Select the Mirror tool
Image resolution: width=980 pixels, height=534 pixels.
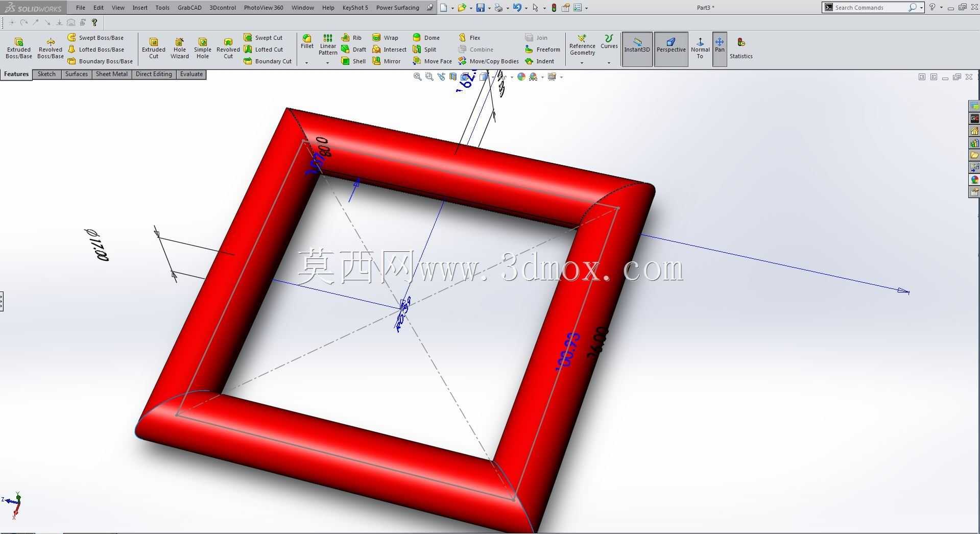click(x=386, y=61)
